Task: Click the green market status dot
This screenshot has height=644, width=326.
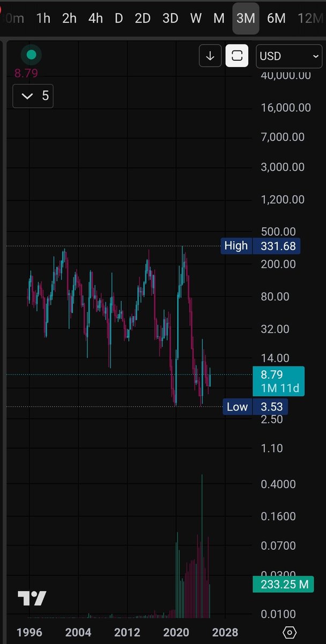Action: pos(31,54)
